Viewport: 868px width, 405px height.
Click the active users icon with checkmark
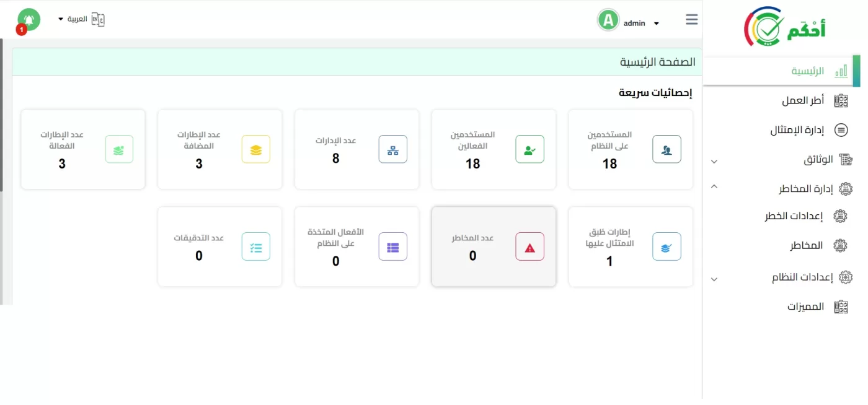pos(529,149)
